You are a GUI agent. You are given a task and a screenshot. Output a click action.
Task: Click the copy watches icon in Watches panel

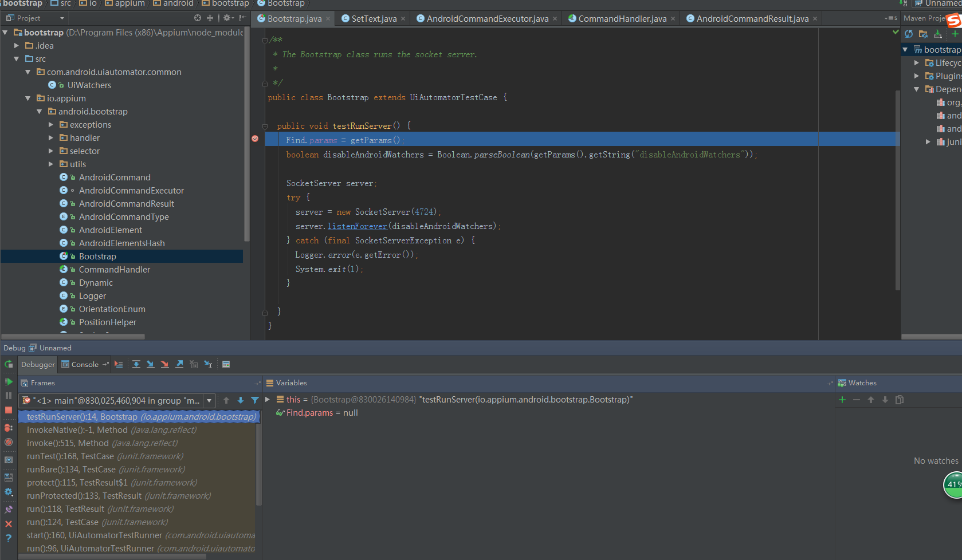click(x=900, y=400)
